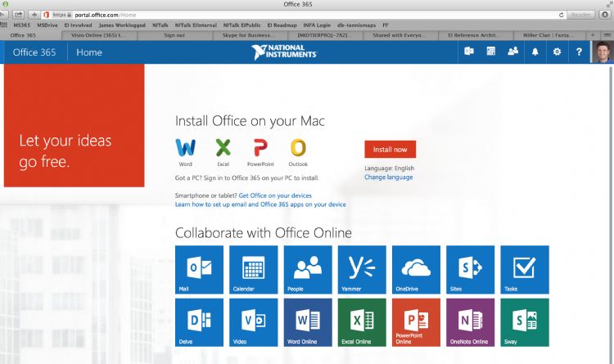
Task: Click the page vertical scrollbar
Action: [x=611, y=213]
